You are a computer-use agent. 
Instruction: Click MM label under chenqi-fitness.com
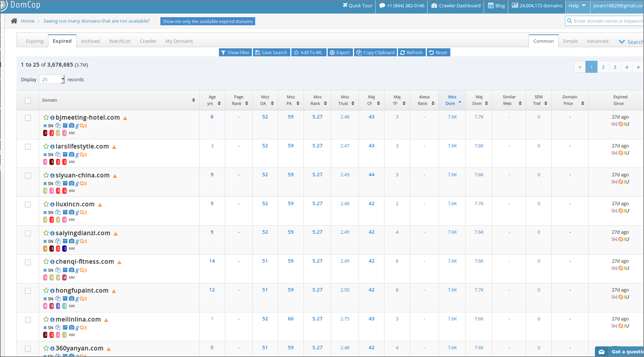pos(72,278)
